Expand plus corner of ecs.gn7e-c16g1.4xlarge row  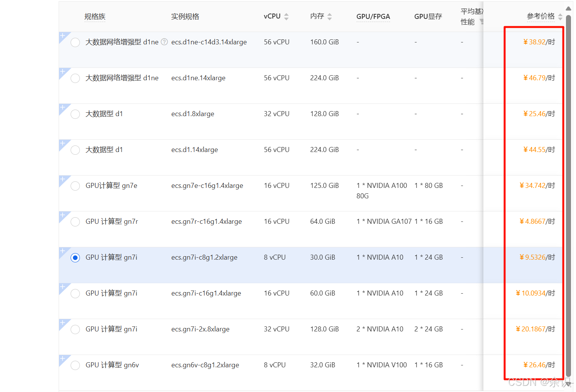point(62,179)
